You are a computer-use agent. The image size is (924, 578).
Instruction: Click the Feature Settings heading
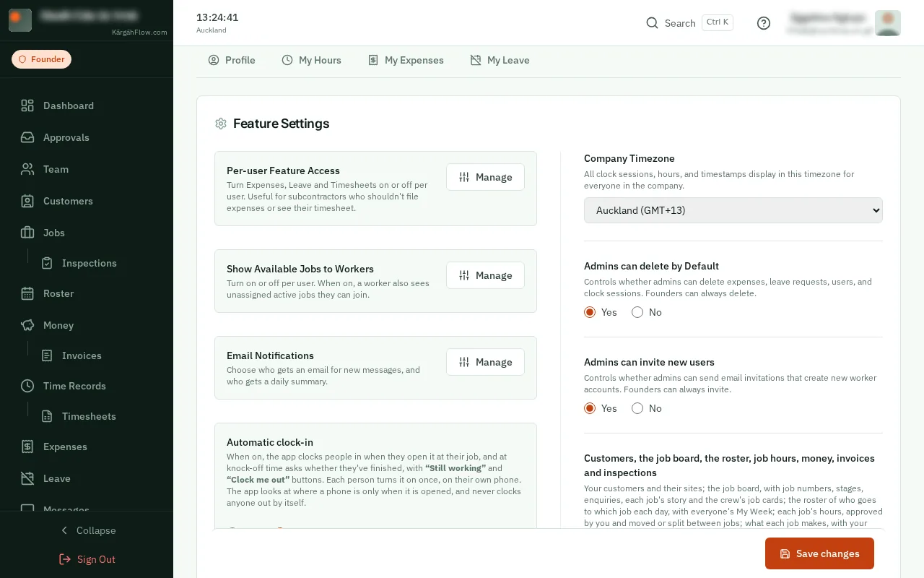tap(281, 124)
